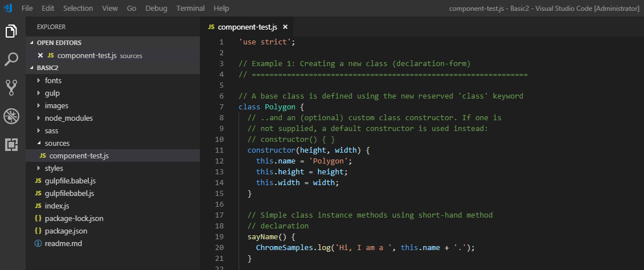Open the Selection menu
This screenshot has height=270, width=644.
(x=78, y=8)
